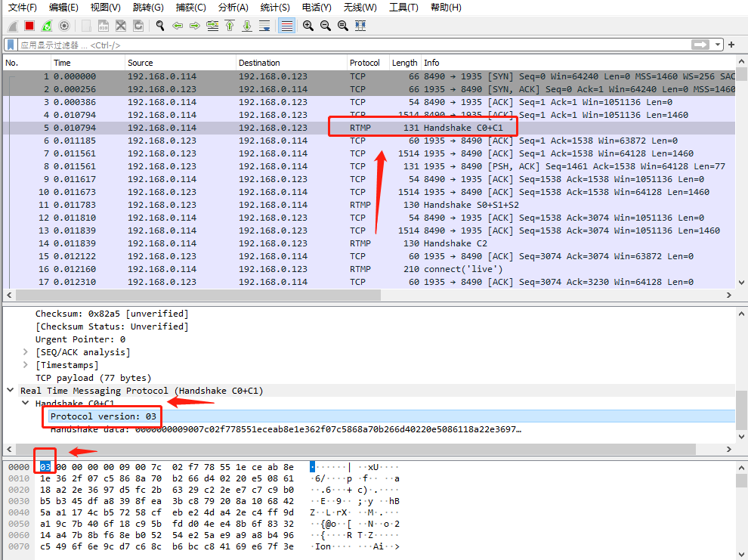
Task: Click the packet details horizontal scrollbar
Action: click(355, 450)
